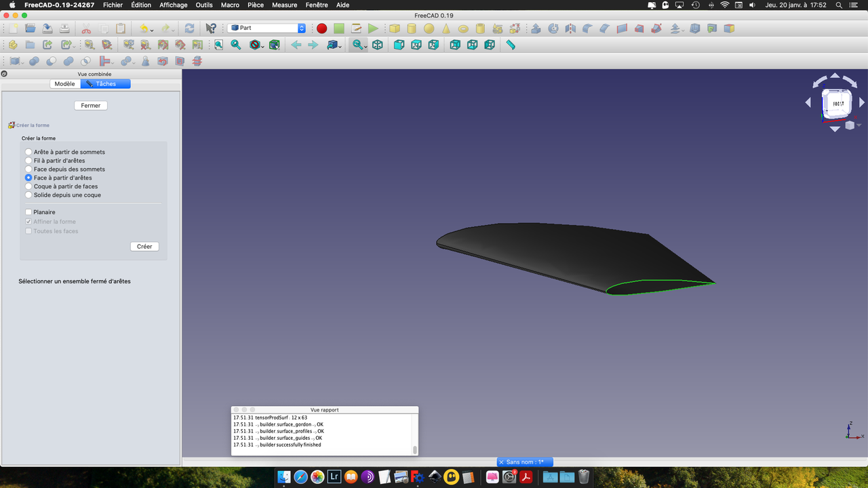Click the Mirror tool icon
868x488 pixels.
point(570,28)
